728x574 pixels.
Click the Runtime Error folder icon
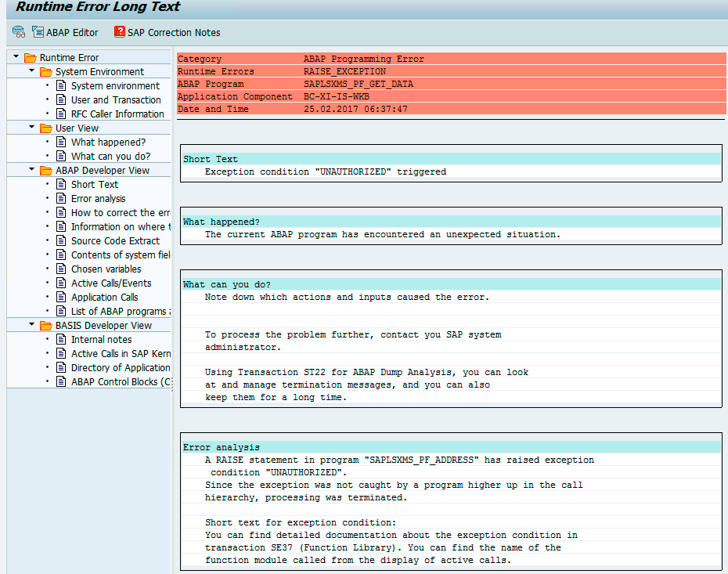click(31, 58)
